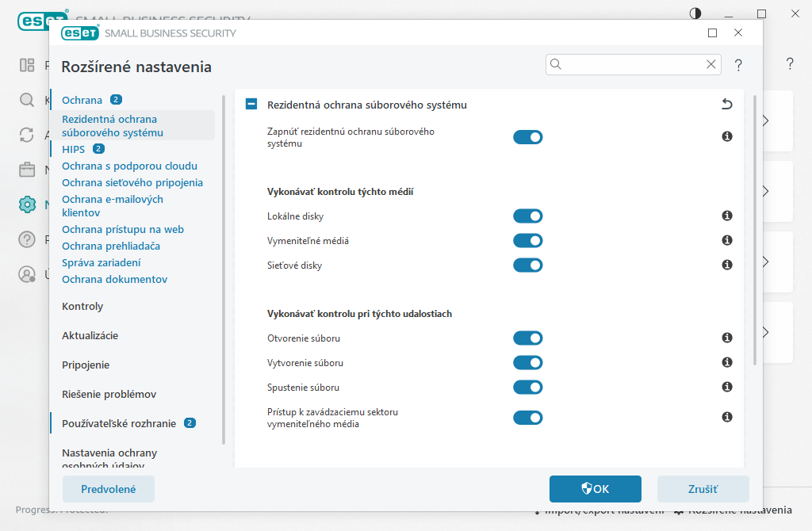Image resolution: width=812 pixels, height=531 pixels.
Task: Toggle Vytvorenie súboru switch
Action: coord(527,363)
